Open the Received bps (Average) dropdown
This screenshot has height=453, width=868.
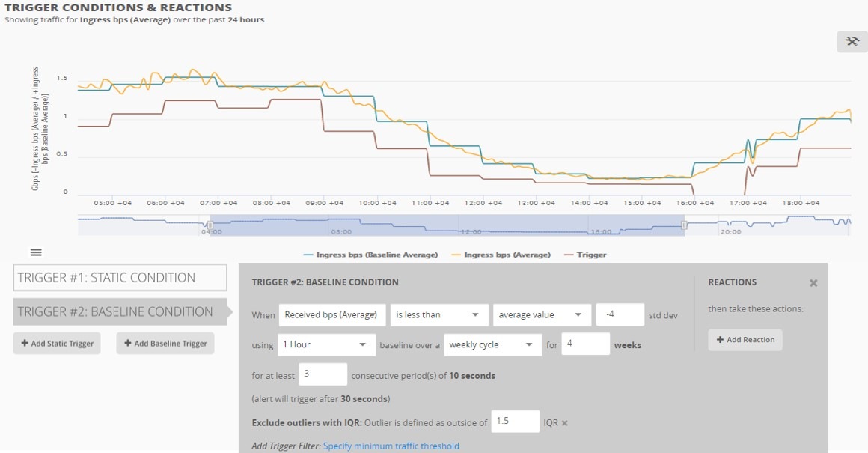coord(332,314)
